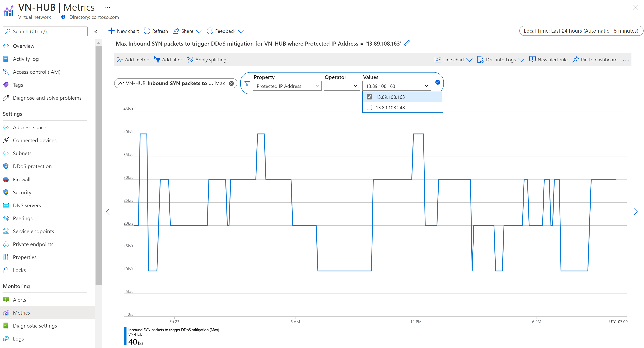
Task: Click the pencil icon to edit chart title
Action: pos(407,43)
